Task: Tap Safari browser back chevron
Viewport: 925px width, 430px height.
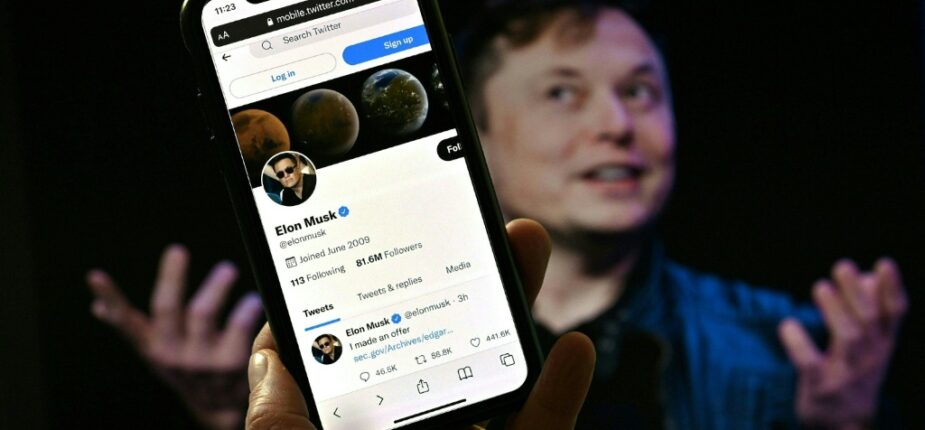Action: pyautogui.click(x=336, y=413)
